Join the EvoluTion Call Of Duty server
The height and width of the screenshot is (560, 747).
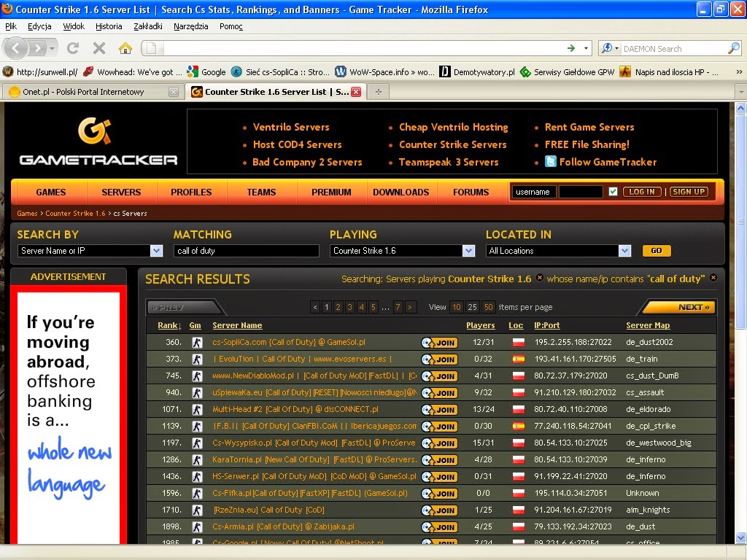[x=440, y=359]
